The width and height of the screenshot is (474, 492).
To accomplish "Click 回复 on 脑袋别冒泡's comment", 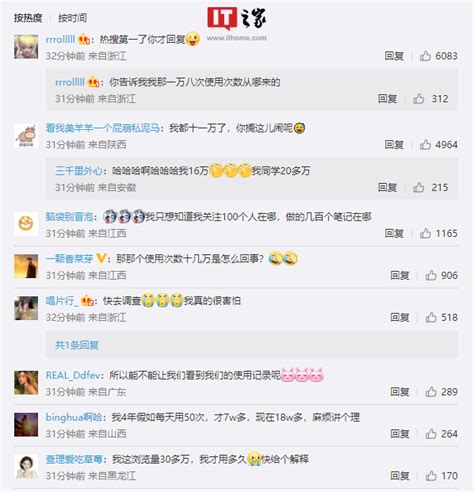I will 394,233.
